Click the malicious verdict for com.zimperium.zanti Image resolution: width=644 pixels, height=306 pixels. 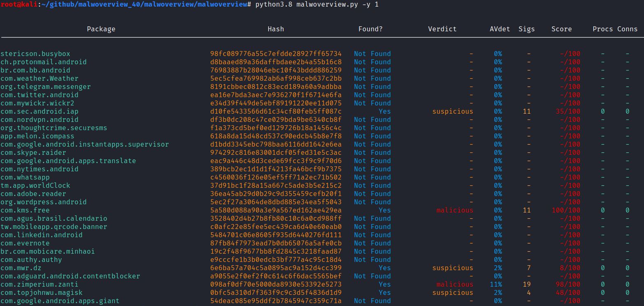455,284
